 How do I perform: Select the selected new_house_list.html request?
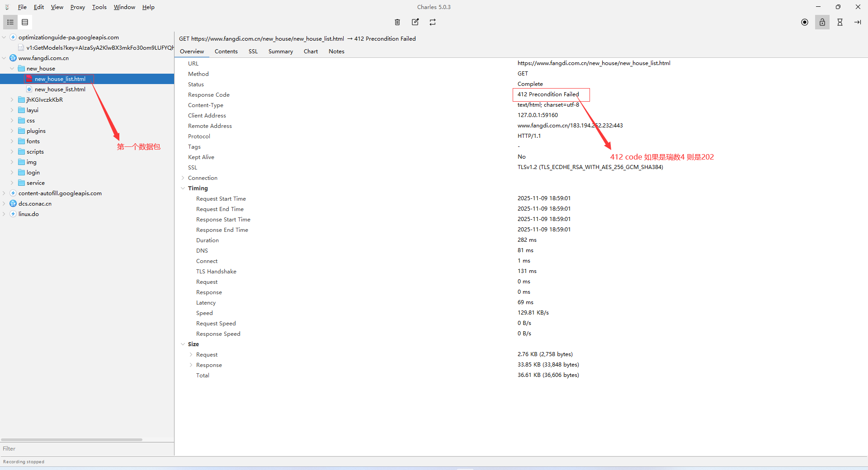click(87, 79)
